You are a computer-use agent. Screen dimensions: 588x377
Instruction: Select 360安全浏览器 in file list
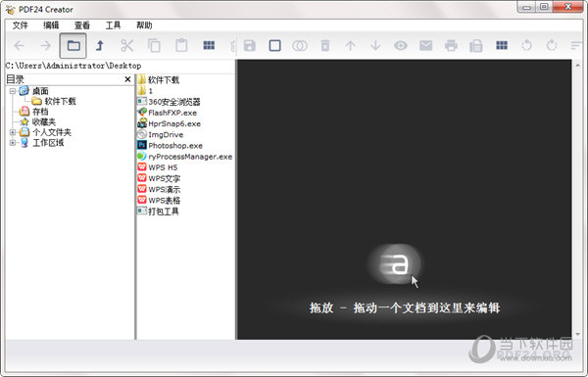(174, 102)
